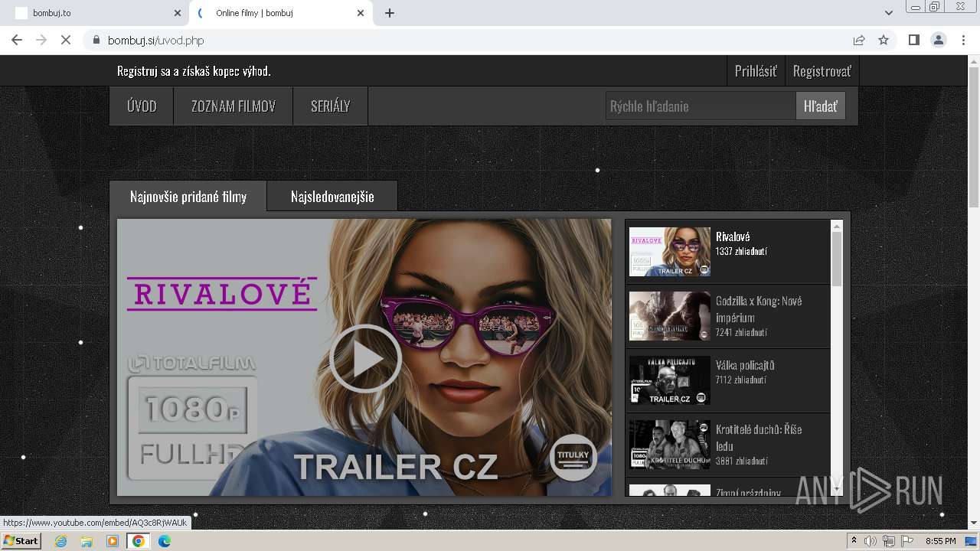Viewport: 980px width, 551px height.
Task: Click the film list scrollbar thumb
Action: click(x=836, y=259)
